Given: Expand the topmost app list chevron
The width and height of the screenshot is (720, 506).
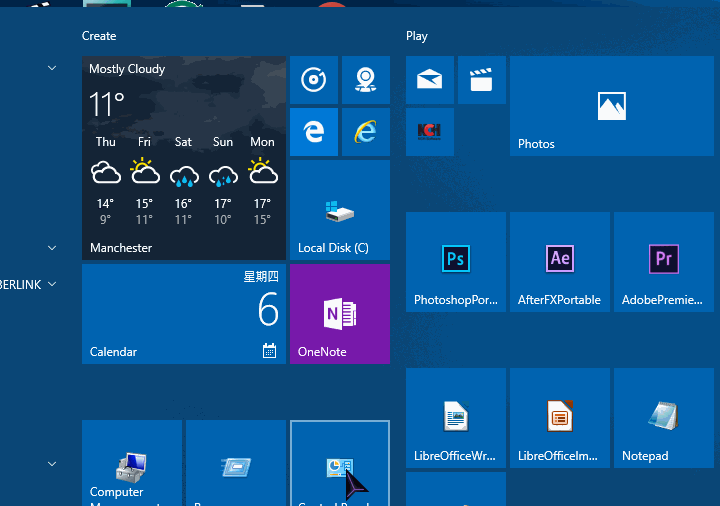Looking at the screenshot, I should (x=52, y=67).
